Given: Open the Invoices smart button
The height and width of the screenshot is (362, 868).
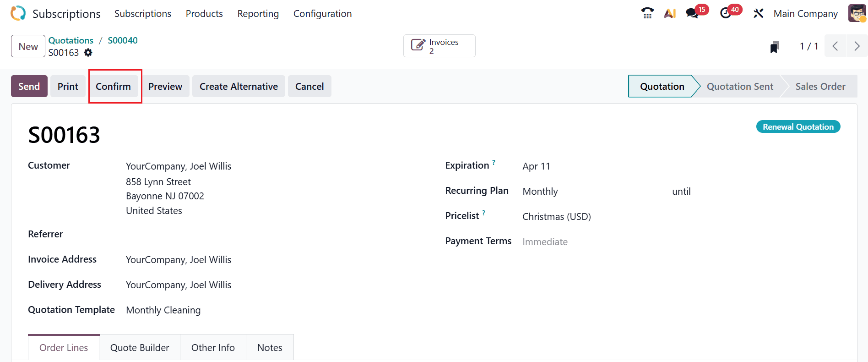Looking at the screenshot, I should click(x=439, y=46).
